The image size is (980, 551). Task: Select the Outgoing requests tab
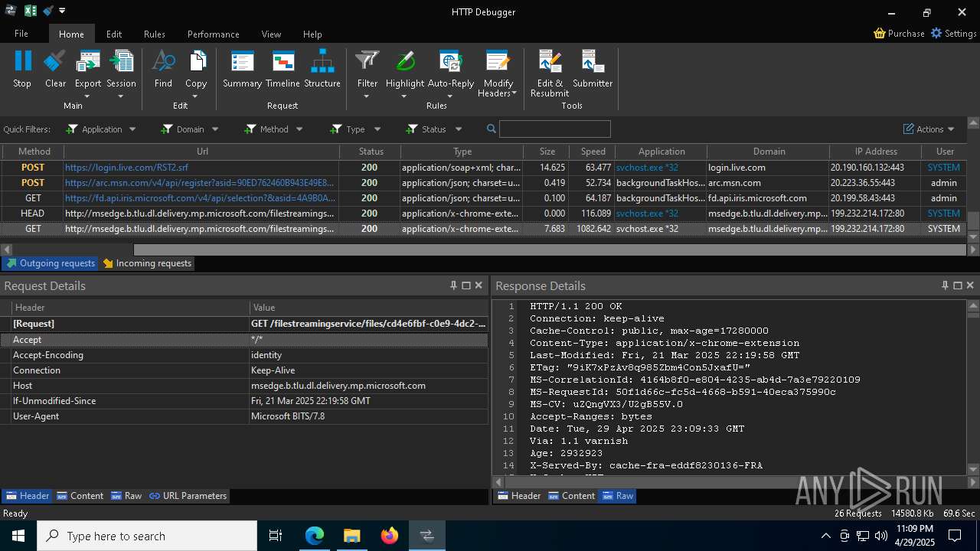(x=50, y=263)
